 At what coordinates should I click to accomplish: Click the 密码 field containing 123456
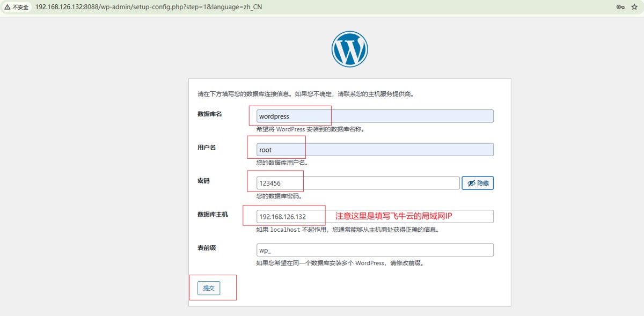point(358,183)
